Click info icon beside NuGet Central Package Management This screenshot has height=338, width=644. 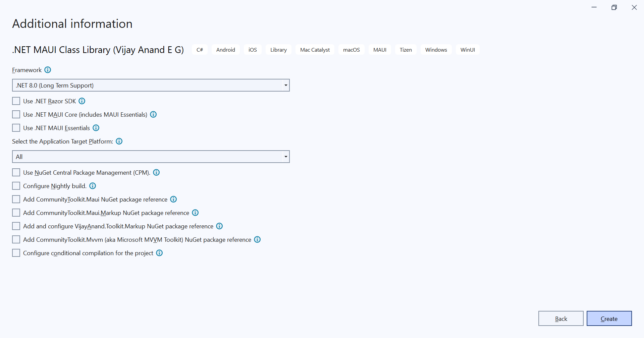pos(156,172)
